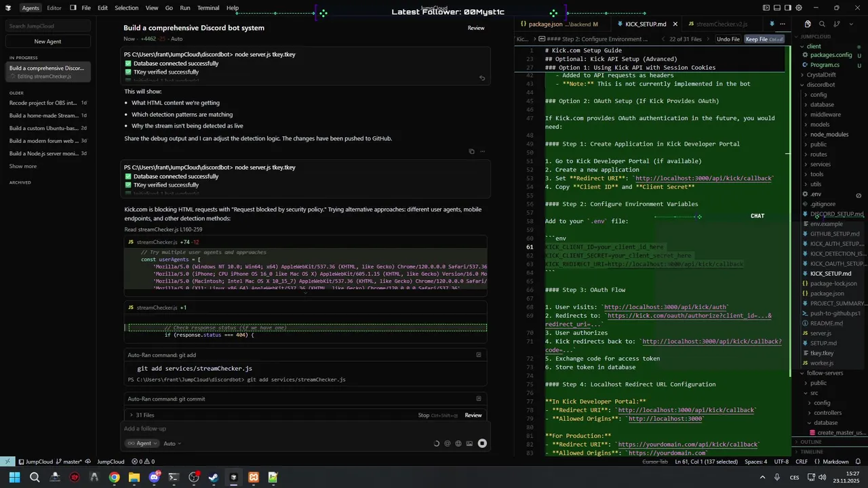The image size is (868, 488).
Task: Open Google Chrome from the taskbar
Action: pyautogui.click(x=114, y=477)
